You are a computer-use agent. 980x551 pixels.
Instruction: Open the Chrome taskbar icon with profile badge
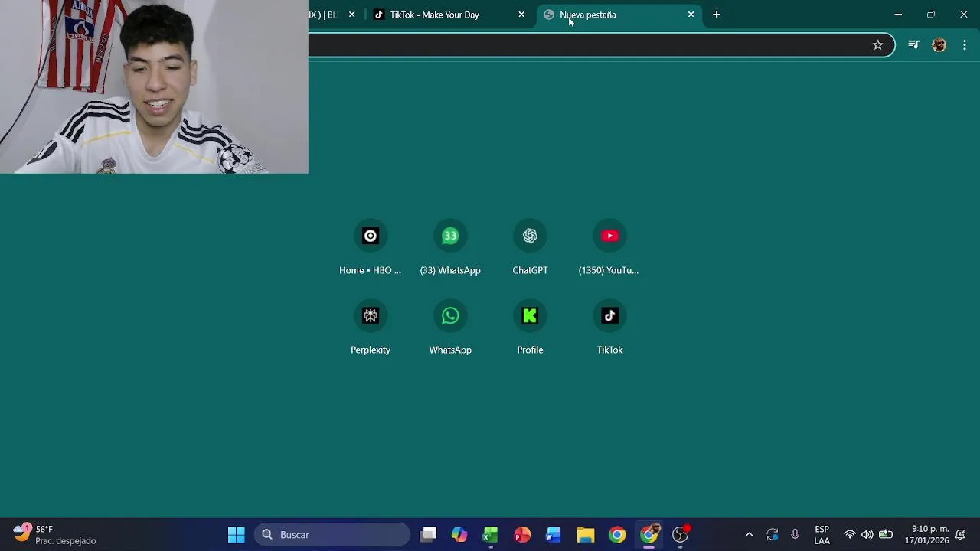point(649,535)
